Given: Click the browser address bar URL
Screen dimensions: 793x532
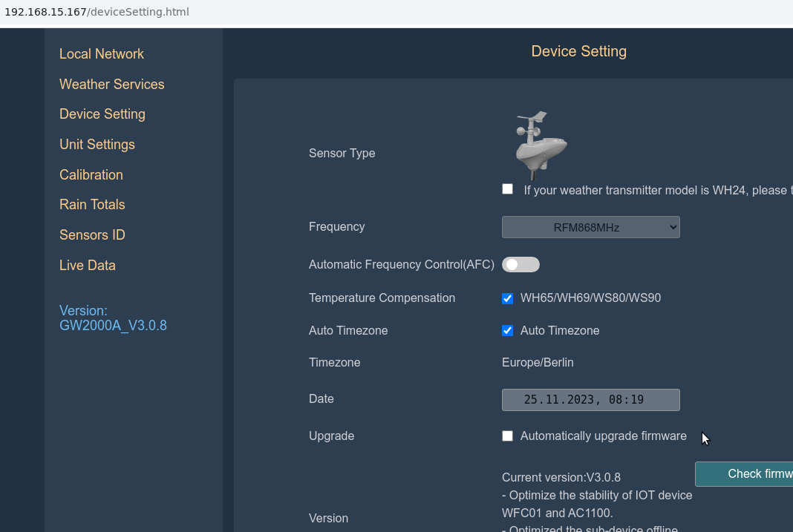Looking at the screenshot, I should 97,12.
